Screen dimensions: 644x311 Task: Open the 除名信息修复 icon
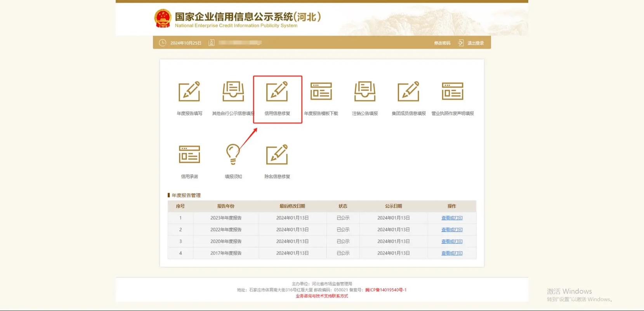[277, 154]
